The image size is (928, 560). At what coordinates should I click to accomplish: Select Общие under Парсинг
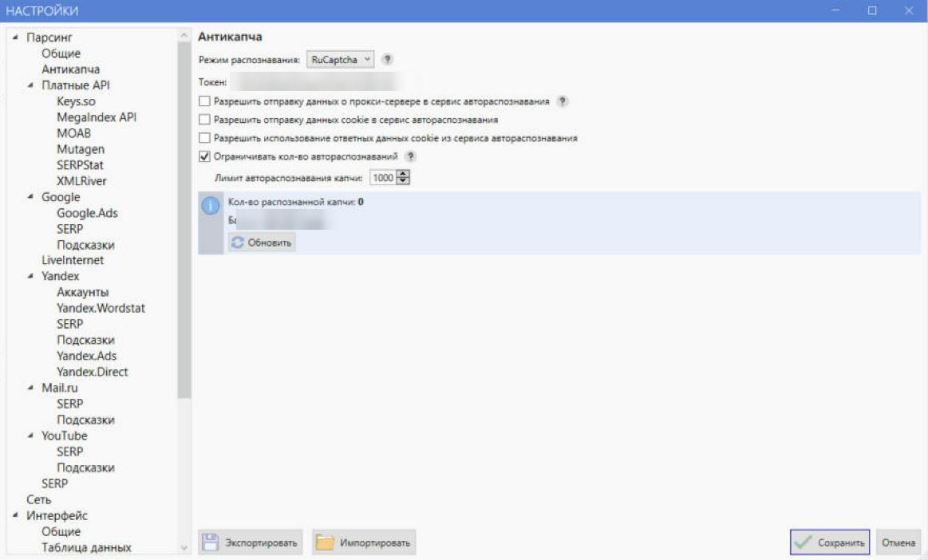[x=61, y=53]
